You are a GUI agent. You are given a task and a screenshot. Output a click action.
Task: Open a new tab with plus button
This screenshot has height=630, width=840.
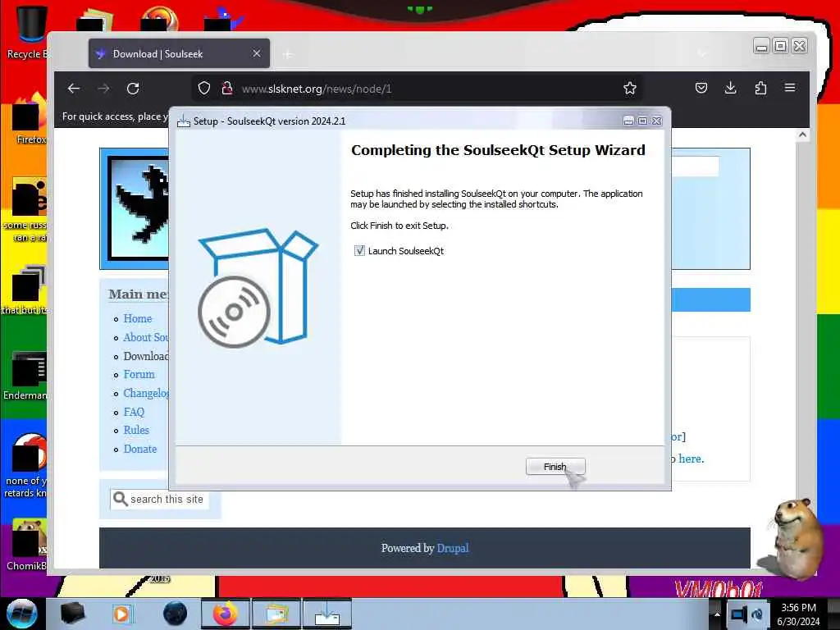[288, 54]
